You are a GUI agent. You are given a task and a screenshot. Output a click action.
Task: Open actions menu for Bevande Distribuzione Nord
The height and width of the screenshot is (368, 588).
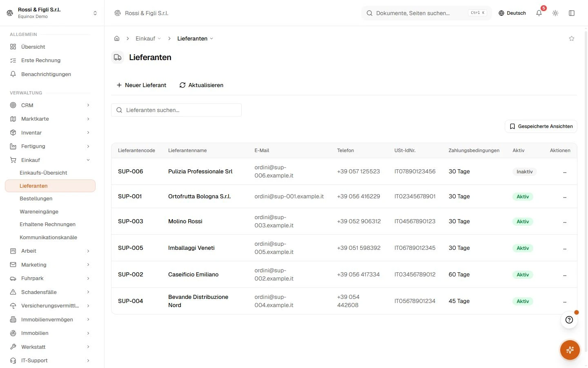pos(565,301)
